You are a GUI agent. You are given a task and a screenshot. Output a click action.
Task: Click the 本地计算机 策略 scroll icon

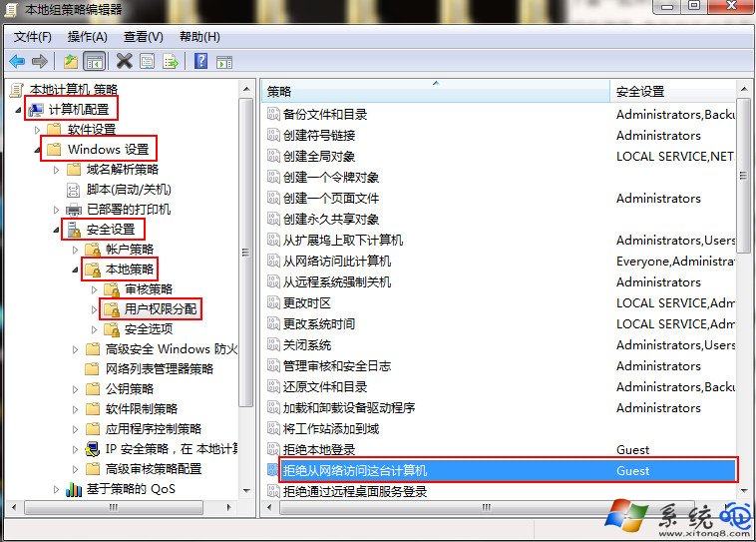pos(17,90)
